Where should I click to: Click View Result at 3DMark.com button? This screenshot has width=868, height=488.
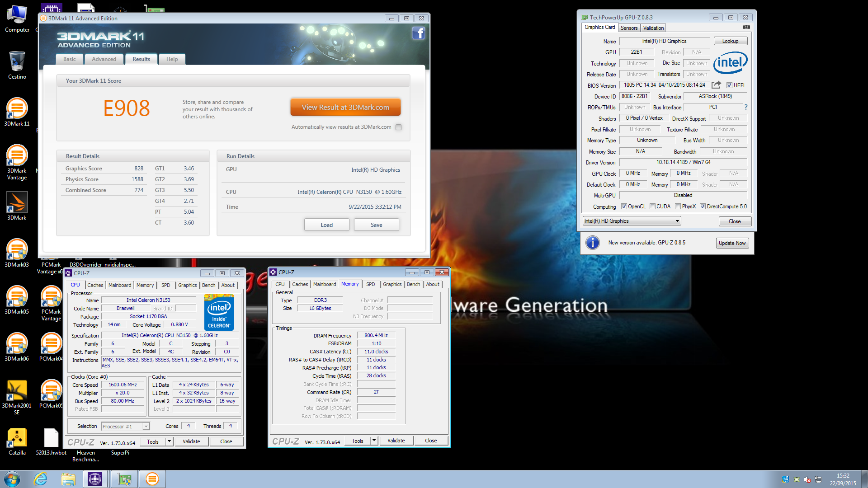(345, 108)
